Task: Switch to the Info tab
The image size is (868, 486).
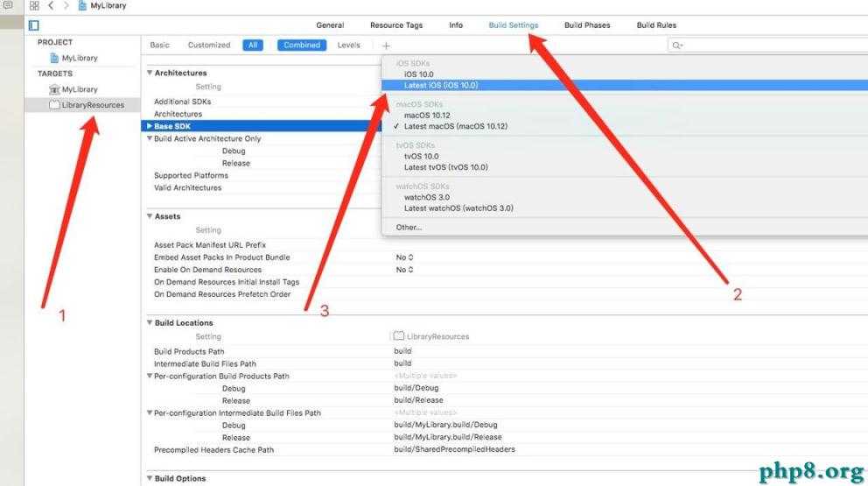Action: coord(456,25)
